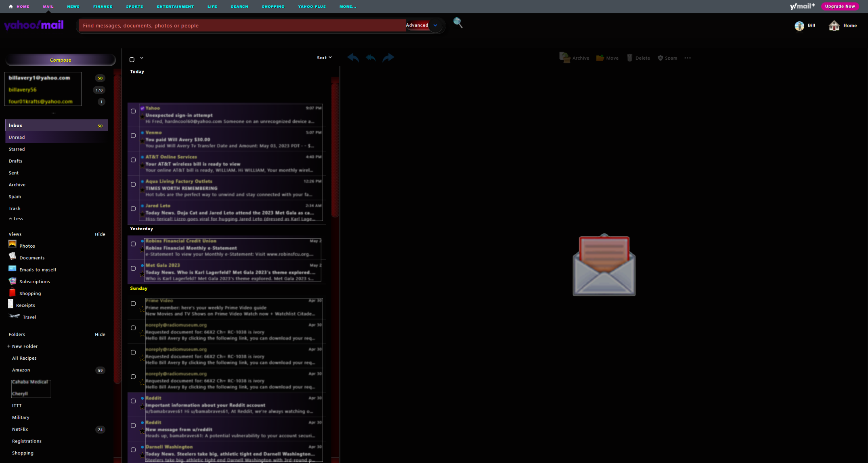Open the Documents view
Image resolution: width=868 pixels, height=463 pixels.
(x=32, y=257)
